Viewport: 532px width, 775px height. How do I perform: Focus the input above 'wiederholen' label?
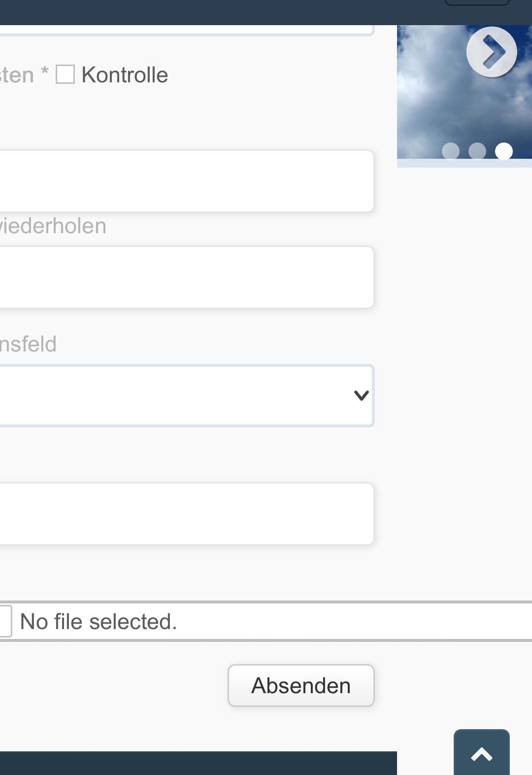[186, 181]
